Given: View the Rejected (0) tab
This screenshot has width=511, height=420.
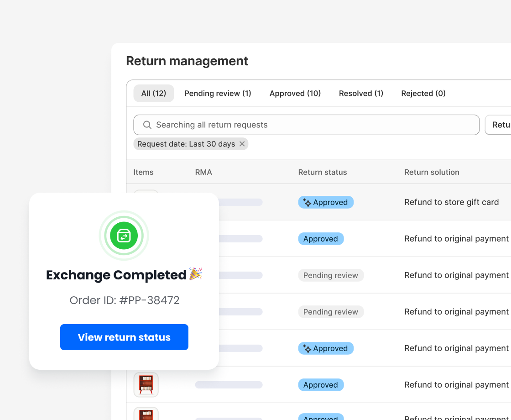Looking at the screenshot, I should coord(423,93).
